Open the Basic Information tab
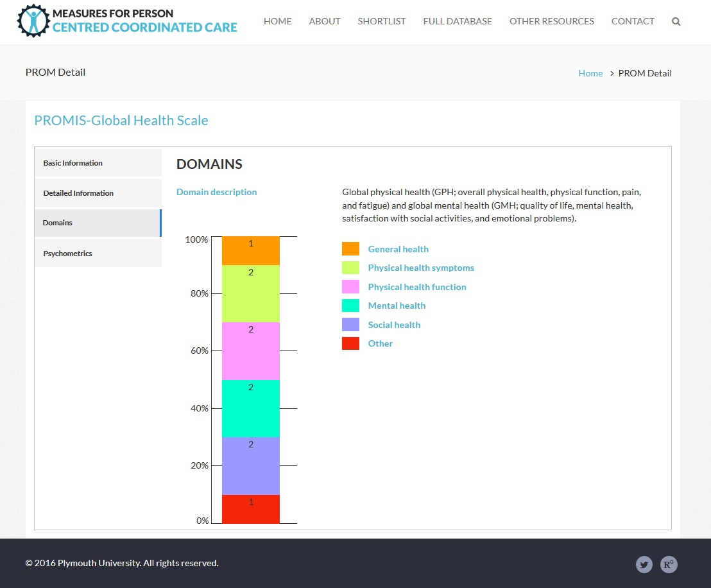Screen dimensions: 711x588 [x=98, y=163]
